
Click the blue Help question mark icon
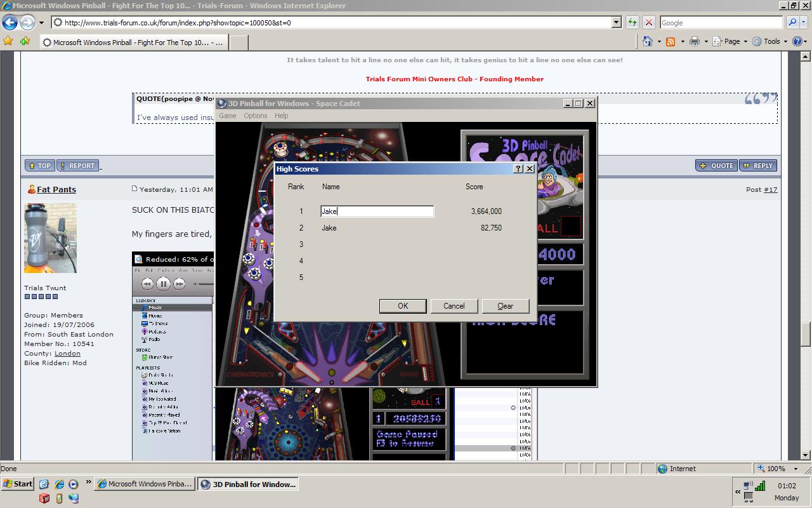coord(798,41)
